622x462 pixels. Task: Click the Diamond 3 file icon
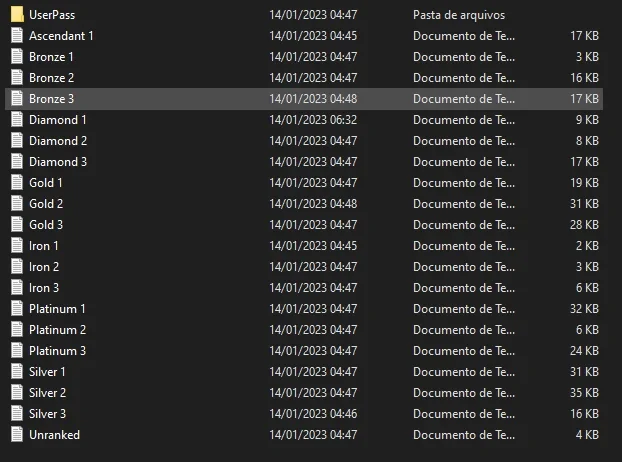pyautogui.click(x=17, y=161)
